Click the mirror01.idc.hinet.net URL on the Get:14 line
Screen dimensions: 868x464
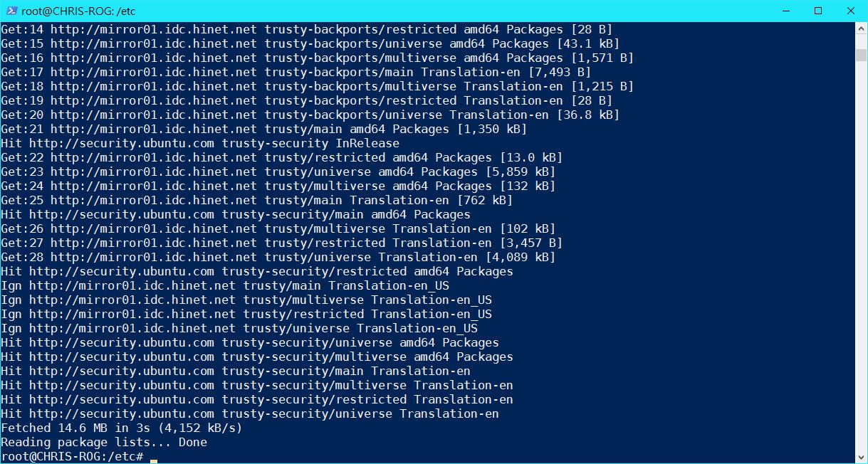pos(154,29)
